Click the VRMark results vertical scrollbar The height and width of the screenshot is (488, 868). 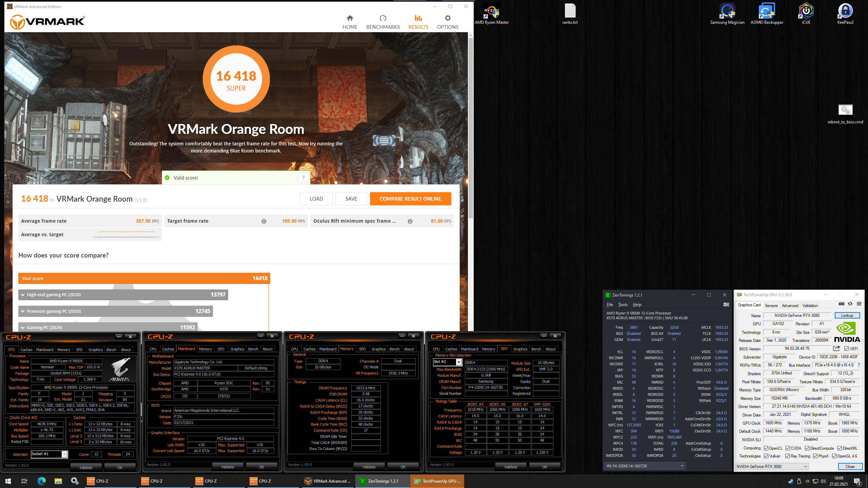471,129
